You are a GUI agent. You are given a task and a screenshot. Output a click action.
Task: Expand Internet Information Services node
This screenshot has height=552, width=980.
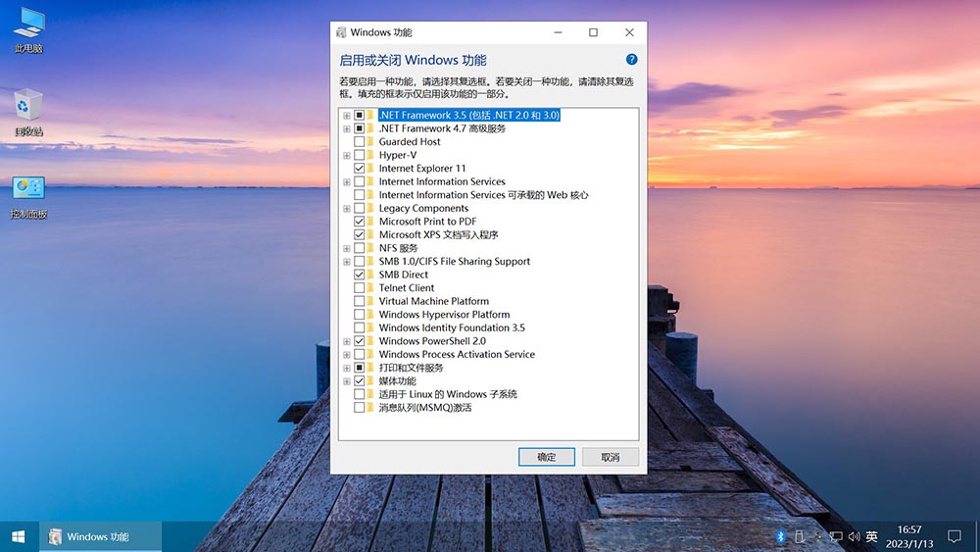click(x=347, y=182)
